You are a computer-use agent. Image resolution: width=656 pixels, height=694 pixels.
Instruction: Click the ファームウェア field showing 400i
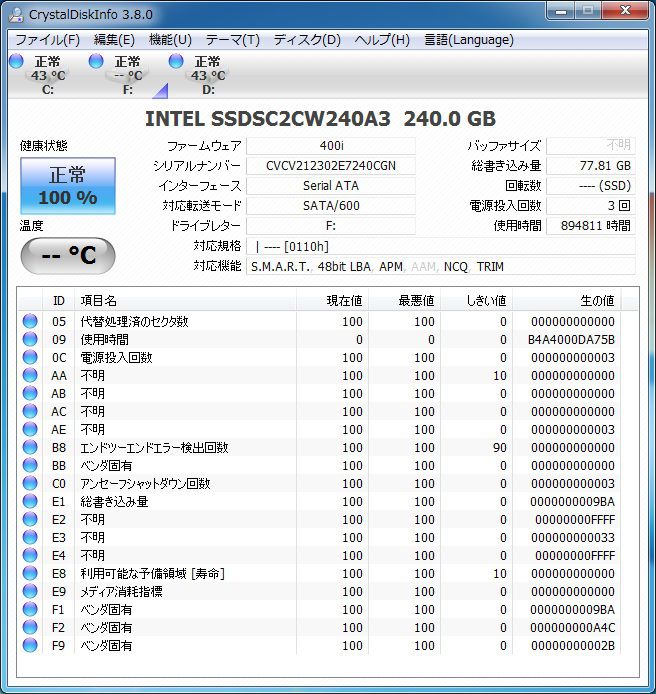click(331, 146)
